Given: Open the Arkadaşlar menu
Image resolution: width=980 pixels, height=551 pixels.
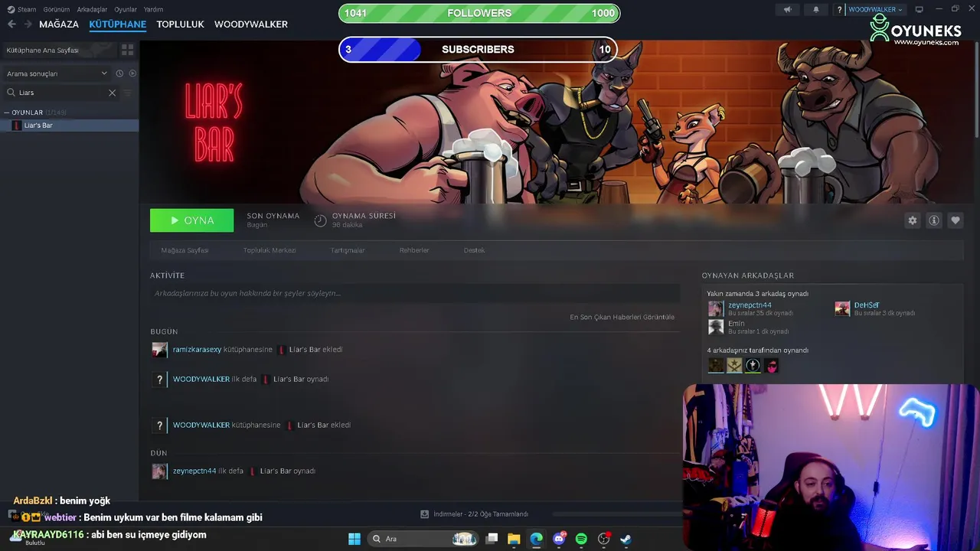Looking at the screenshot, I should coord(93,9).
